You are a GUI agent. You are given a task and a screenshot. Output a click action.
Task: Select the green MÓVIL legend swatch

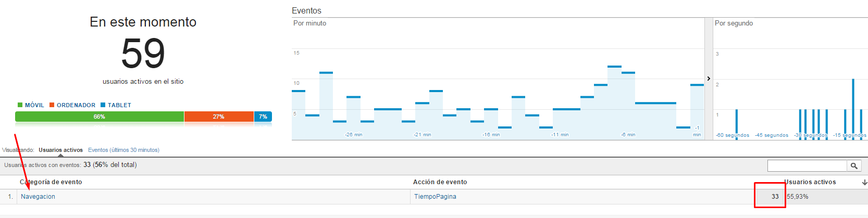[20, 105]
